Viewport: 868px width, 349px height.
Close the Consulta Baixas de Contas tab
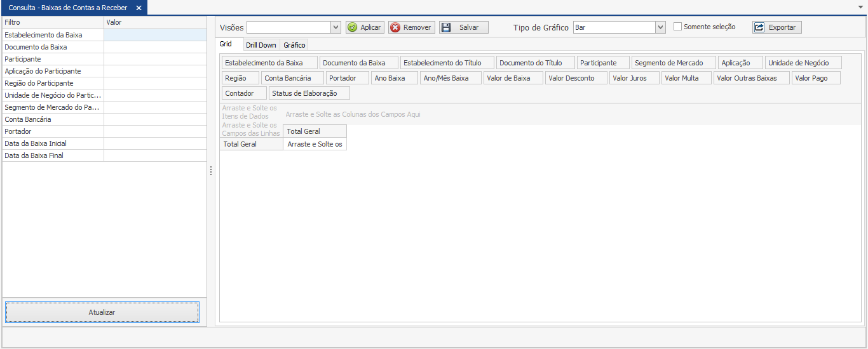(x=139, y=8)
